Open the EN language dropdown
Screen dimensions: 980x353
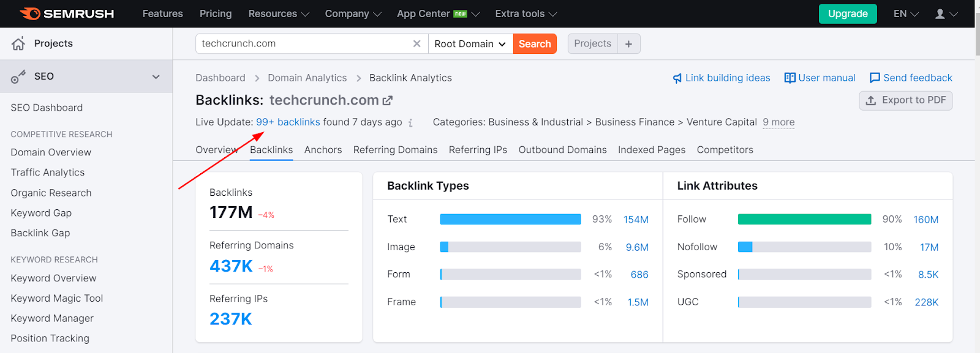[906, 13]
